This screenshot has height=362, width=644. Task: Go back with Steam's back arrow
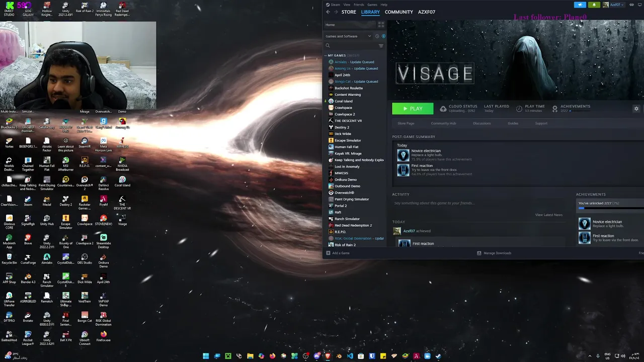coord(328,12)
